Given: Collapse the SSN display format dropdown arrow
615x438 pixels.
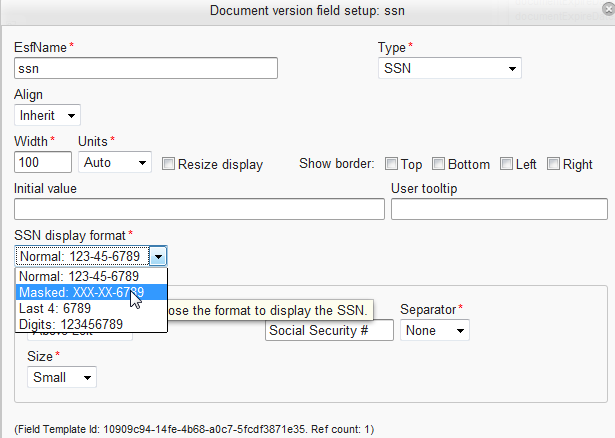Looking at the screenshot, I should pos(158,256).
